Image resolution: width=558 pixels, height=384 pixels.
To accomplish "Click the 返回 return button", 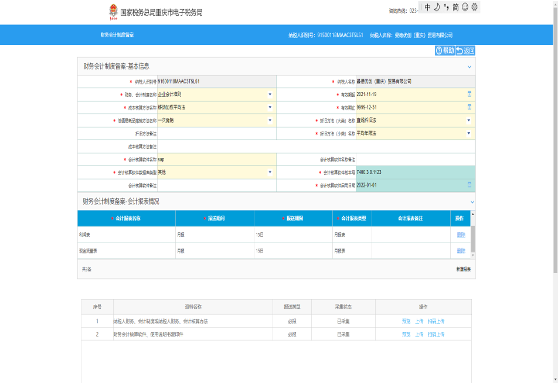I will click(465, 51).
